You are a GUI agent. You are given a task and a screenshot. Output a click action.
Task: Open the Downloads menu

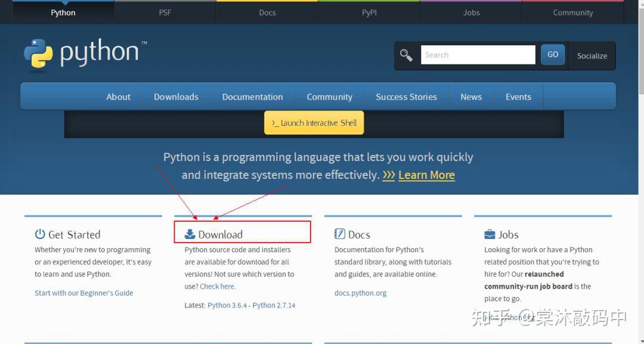[x=176, y=97]
